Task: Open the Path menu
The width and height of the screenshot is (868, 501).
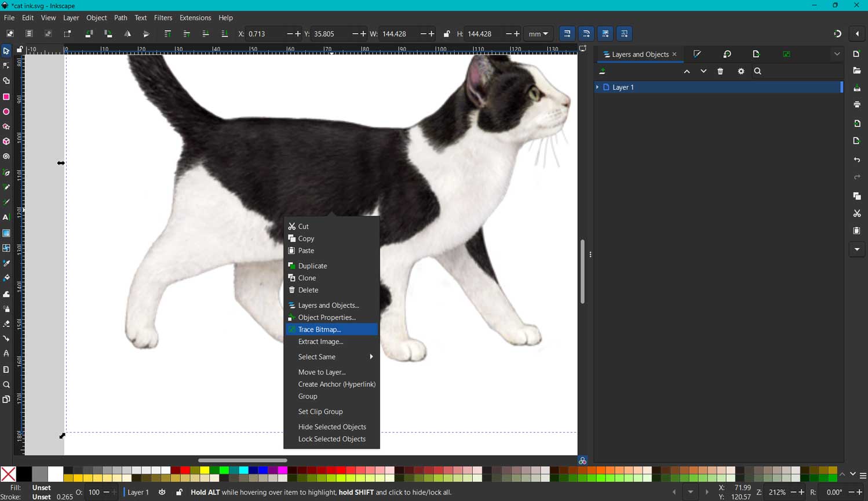Action: tap(121, 17)
